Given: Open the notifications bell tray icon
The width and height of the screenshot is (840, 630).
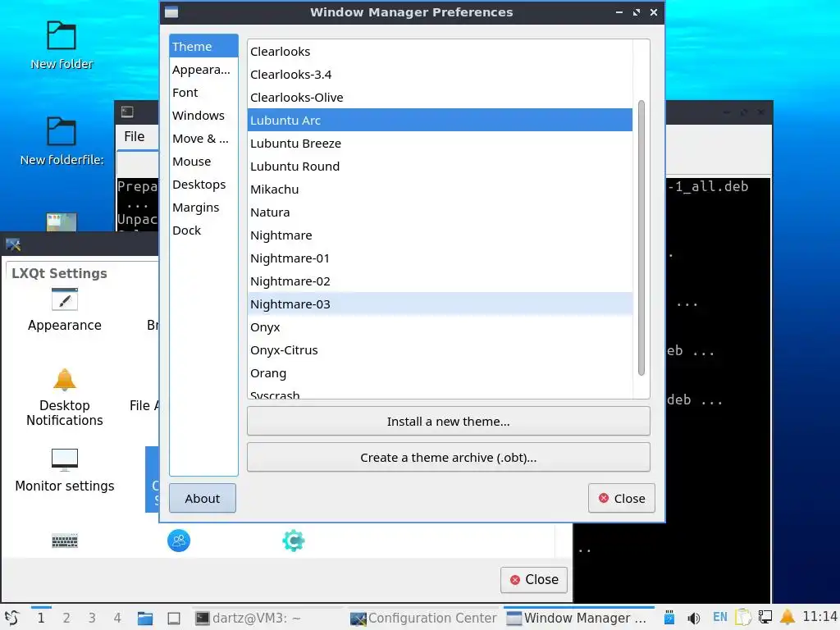Looking at the screenshot, I should (787, 617).
